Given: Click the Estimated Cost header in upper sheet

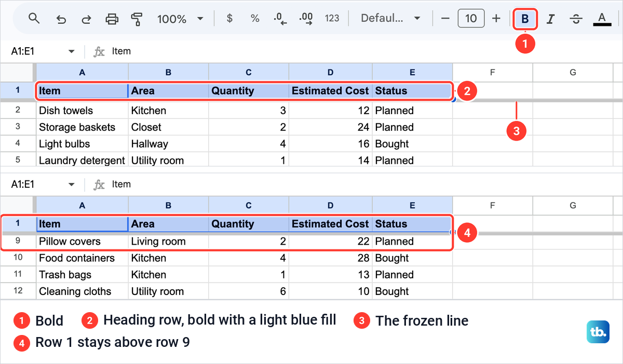Looking at the screenshot, I should coord(331,91).
